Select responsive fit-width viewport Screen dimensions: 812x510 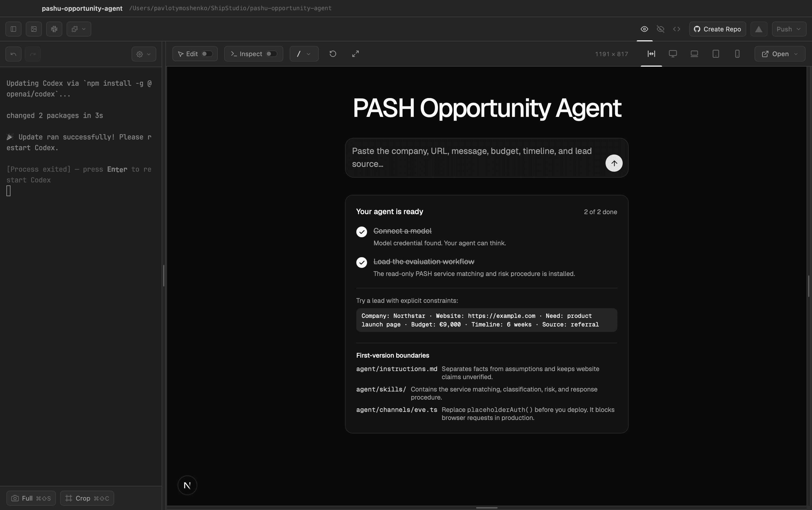(x=651, y=54)
